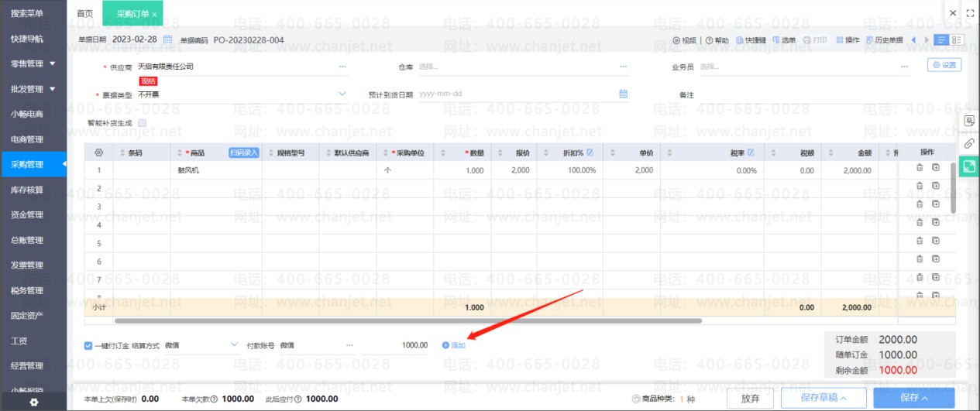Go to next document arrow
This screenshot has width=980, height=411.
926,40
